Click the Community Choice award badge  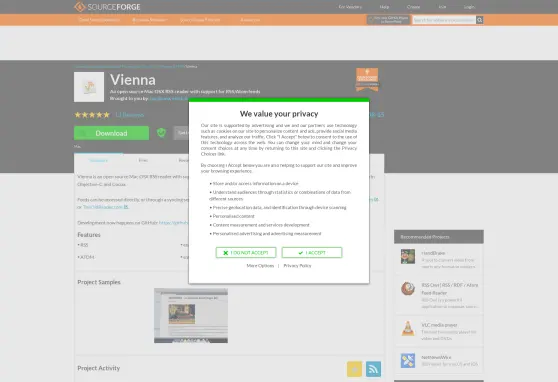pos(367,79)
